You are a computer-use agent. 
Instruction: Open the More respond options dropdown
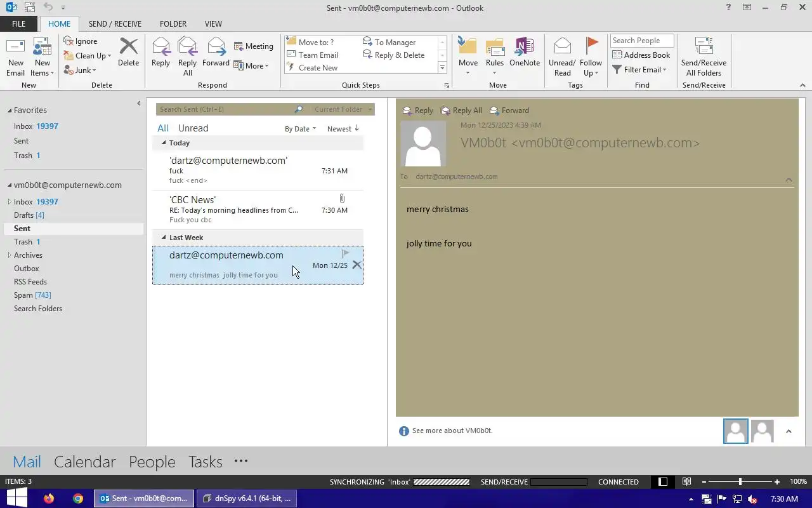[251, 65]
